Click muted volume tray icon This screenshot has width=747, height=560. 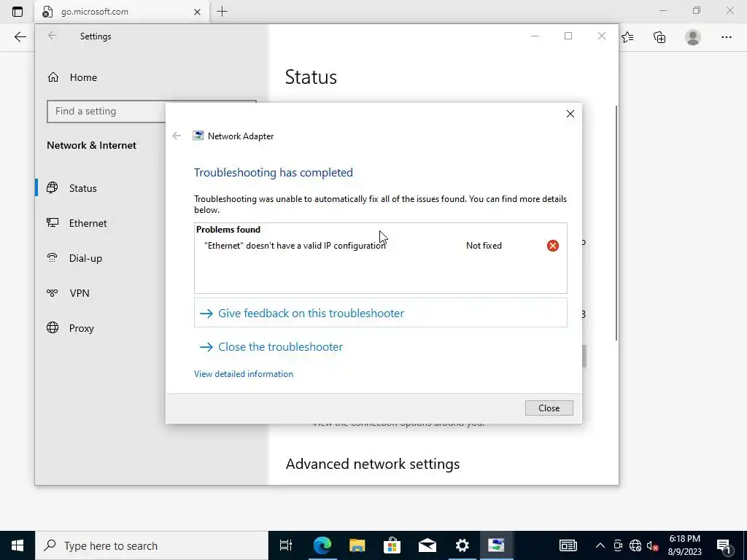coord(653,545)
